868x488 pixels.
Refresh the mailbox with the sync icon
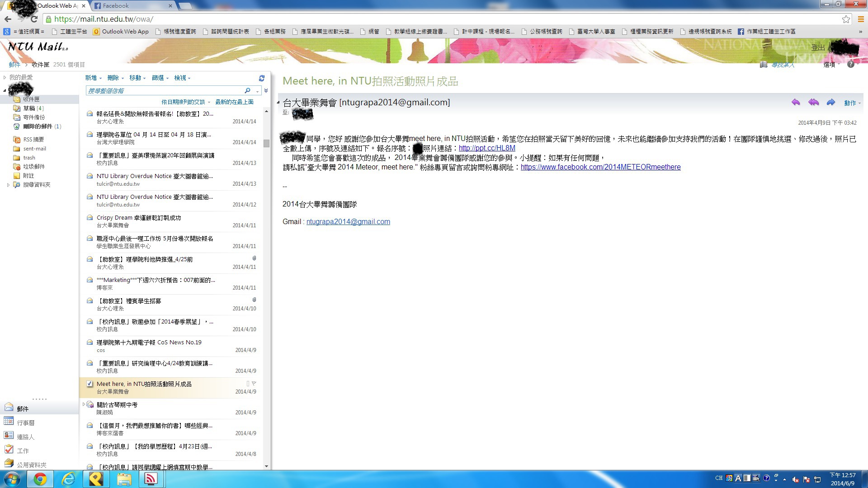[261, 78]
